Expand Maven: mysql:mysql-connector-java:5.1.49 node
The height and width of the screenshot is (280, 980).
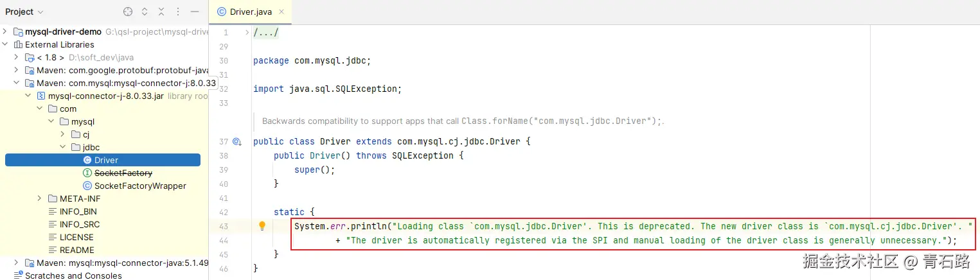(x=17, y=263)
